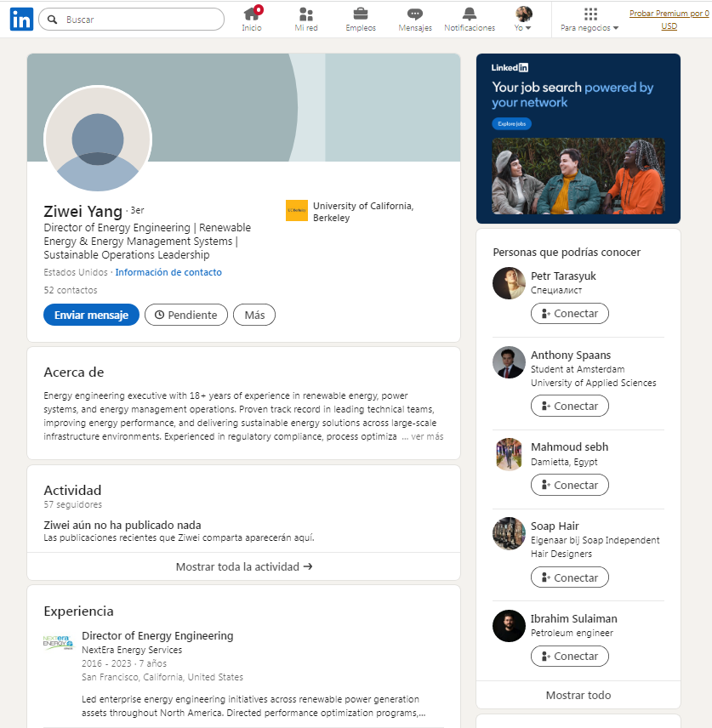712x728 pixels.
Task: Expand the Yo dropdown menu
Action: click(x=522, y=28)
